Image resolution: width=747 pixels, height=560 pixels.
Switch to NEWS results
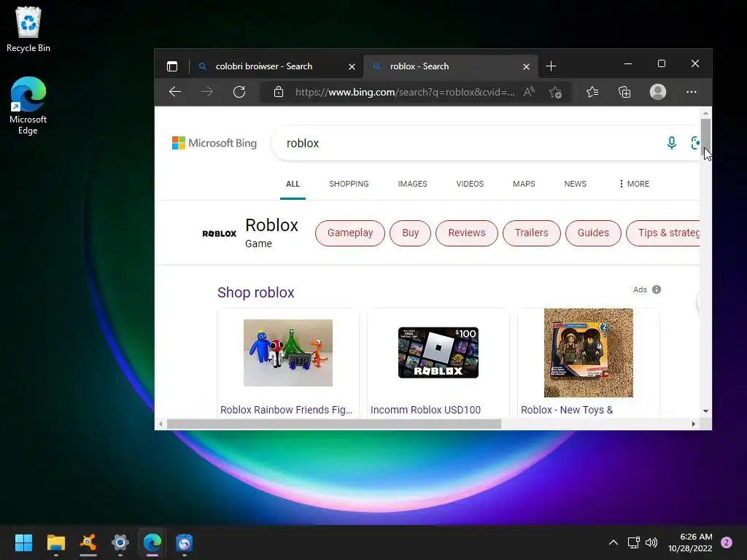click(x=575, y=184)
